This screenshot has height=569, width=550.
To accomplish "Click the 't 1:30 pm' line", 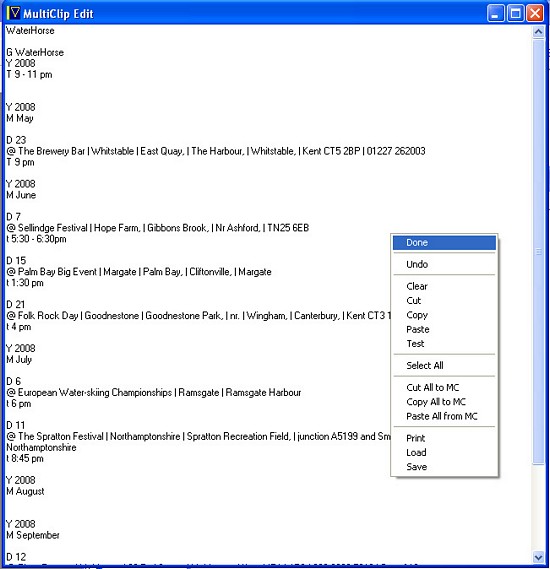I will click(x=25, y=283).
